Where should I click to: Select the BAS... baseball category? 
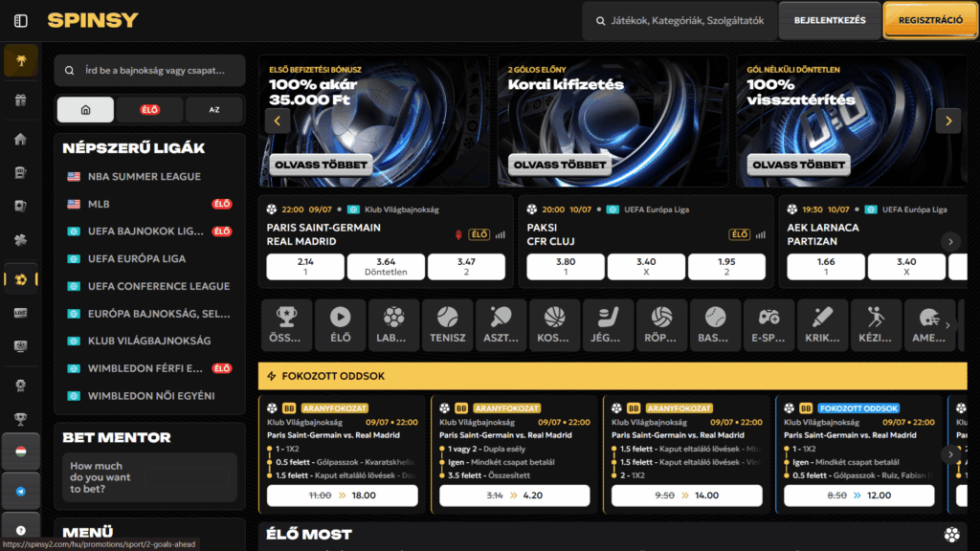pos(715,325)
